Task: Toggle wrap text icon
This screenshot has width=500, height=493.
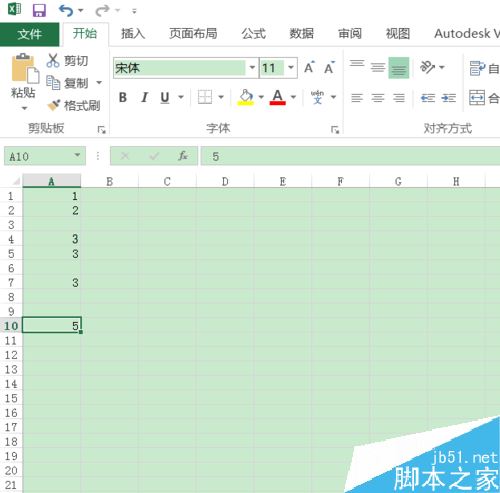Action: [477, 68]
